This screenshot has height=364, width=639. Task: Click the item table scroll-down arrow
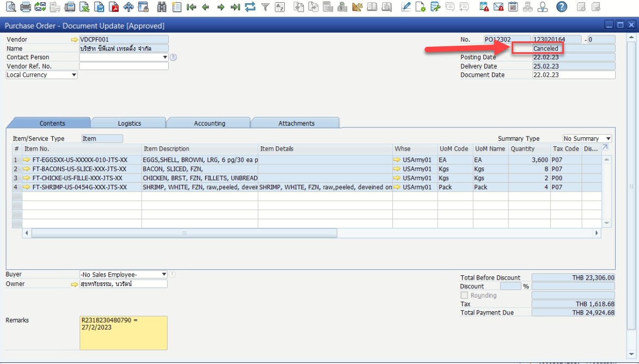click(x=606, y=223)
